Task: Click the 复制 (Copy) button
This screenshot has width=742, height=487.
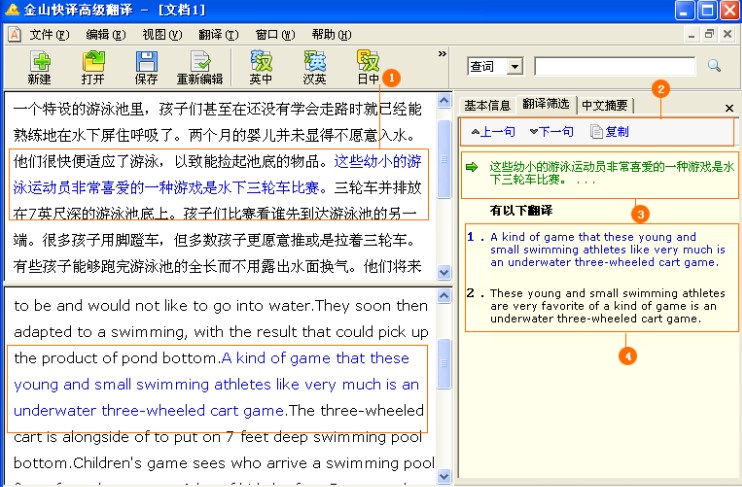Action: pyautogui.click(x=610, y=132)
